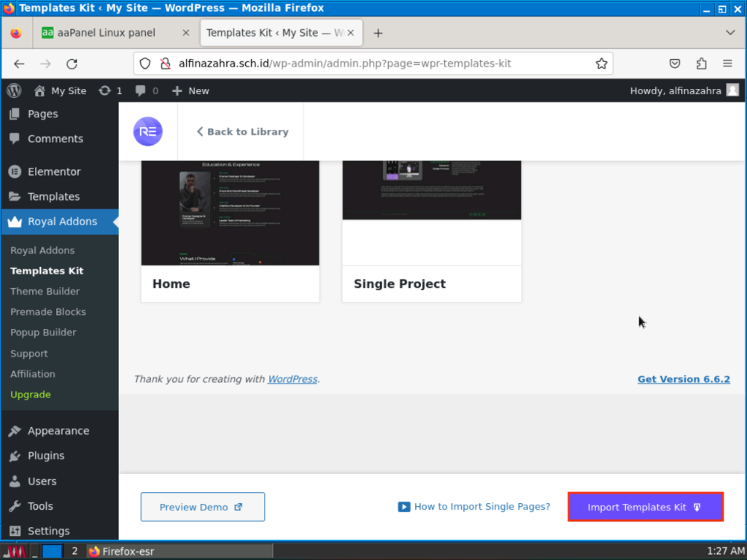Open the Firefox extensions puzzle icon
This screenshot has width=747, height=560.
pos(701,63)
